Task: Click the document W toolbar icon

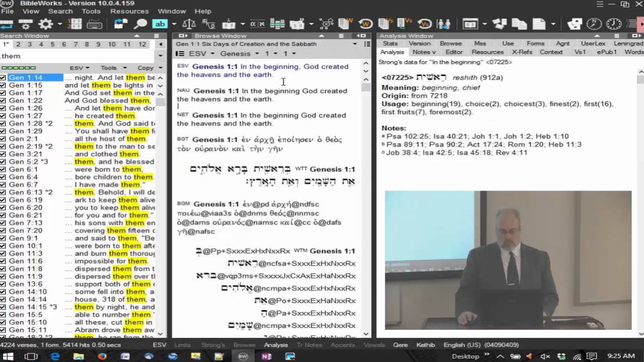Action: (x=345, y=24)
